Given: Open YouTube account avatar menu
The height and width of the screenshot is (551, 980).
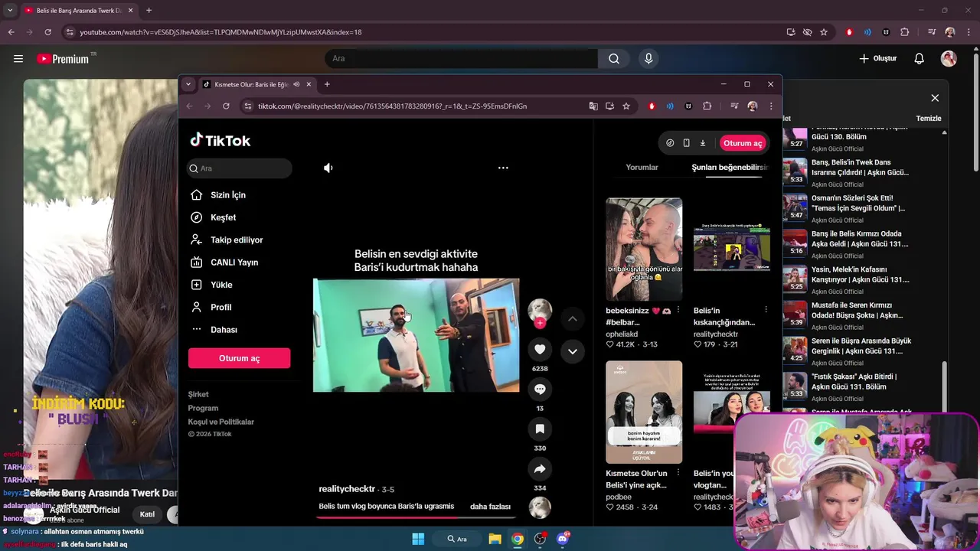Looking at the screenshot, I should click(949, 59).
